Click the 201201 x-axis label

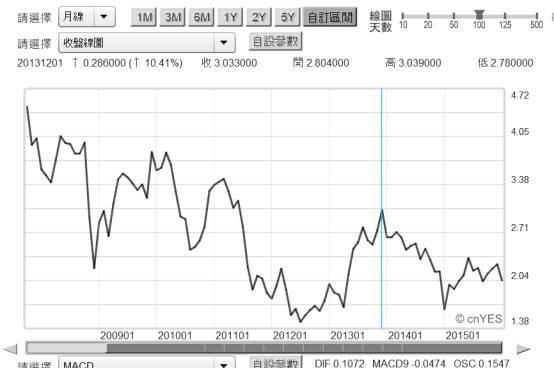click(x=290, y=336)
